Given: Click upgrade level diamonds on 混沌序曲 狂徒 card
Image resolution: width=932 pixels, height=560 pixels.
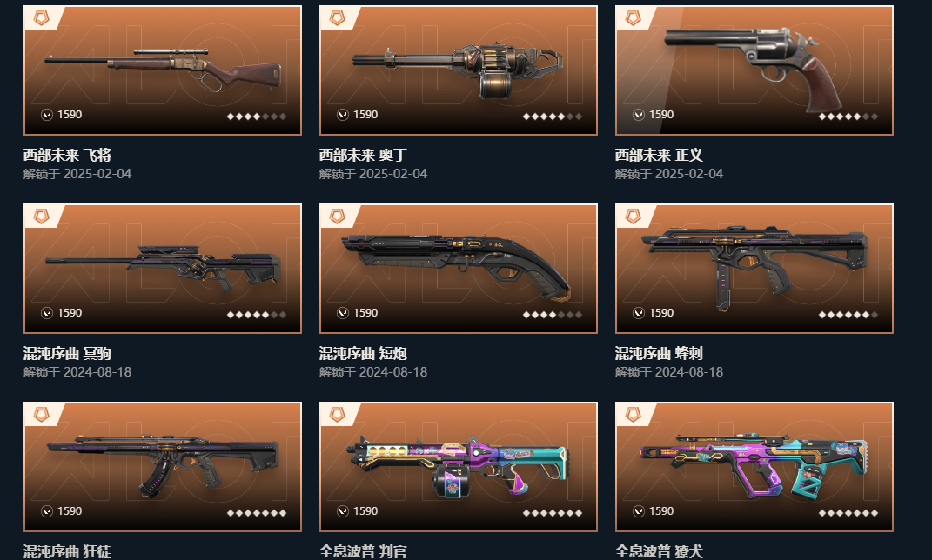Looking at the screenshot, I should pyautogui.click(x=257, y=512).
